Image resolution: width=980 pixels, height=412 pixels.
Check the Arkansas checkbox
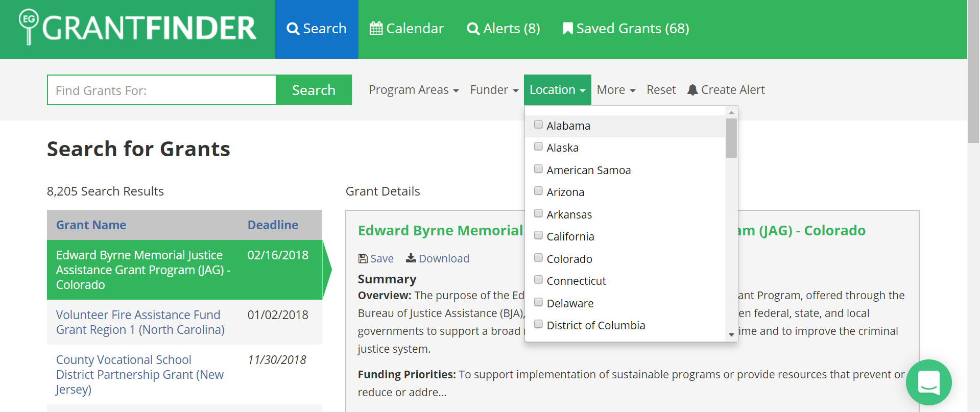pos(538,213)
